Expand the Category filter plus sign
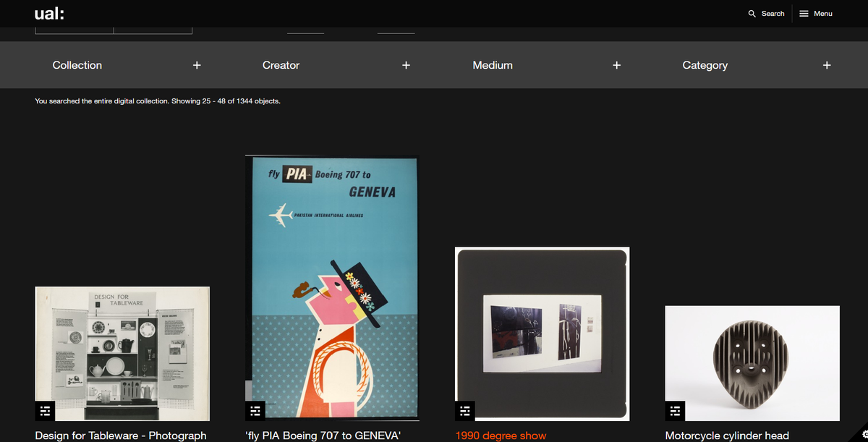 (827, 65)
